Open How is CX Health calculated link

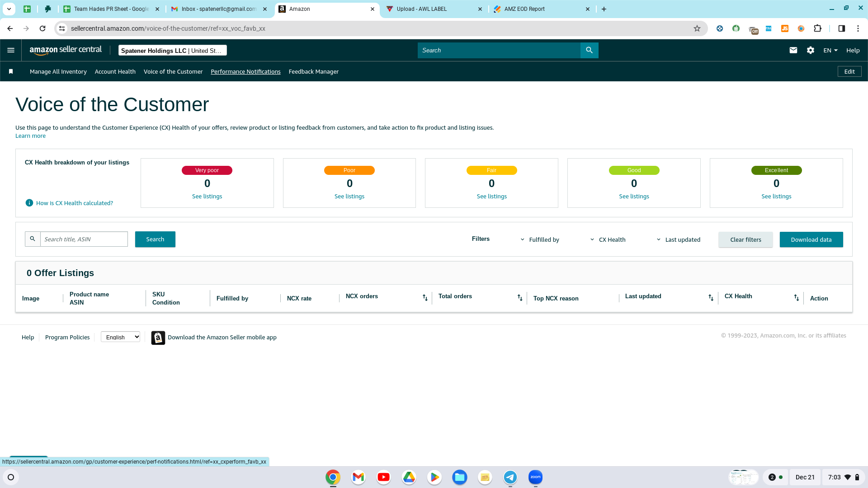75,203
